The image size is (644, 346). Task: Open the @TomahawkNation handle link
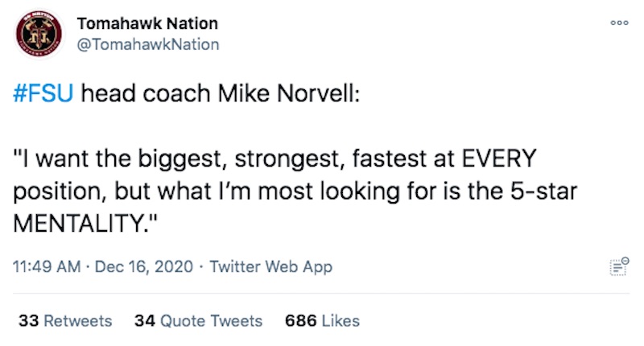[x=148, y=44]
